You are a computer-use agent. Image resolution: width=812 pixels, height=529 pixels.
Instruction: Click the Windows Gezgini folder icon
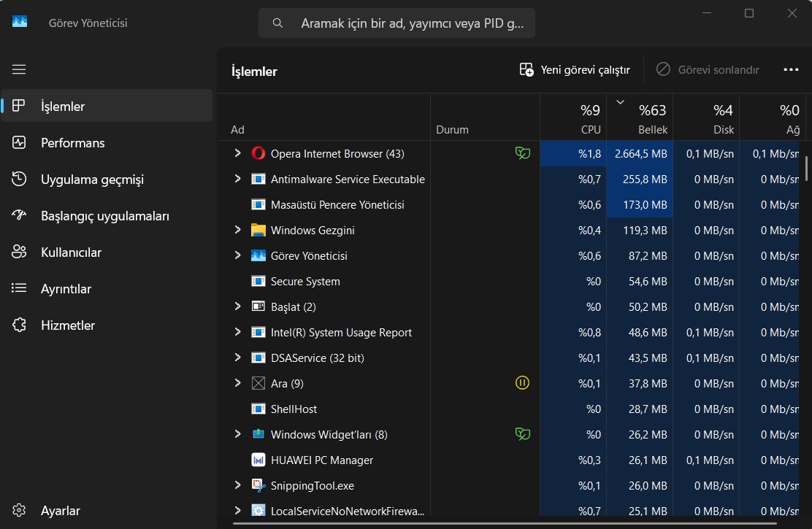(x=258, y=230)
